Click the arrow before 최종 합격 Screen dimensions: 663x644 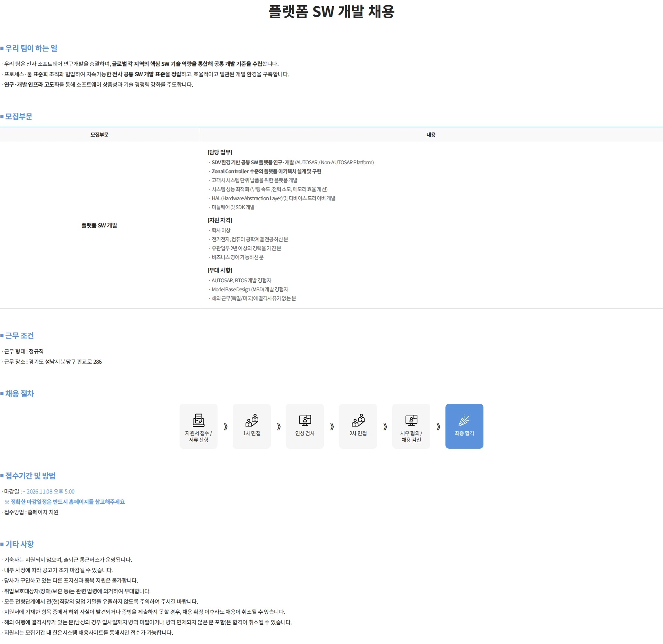(x=438, y=427)
